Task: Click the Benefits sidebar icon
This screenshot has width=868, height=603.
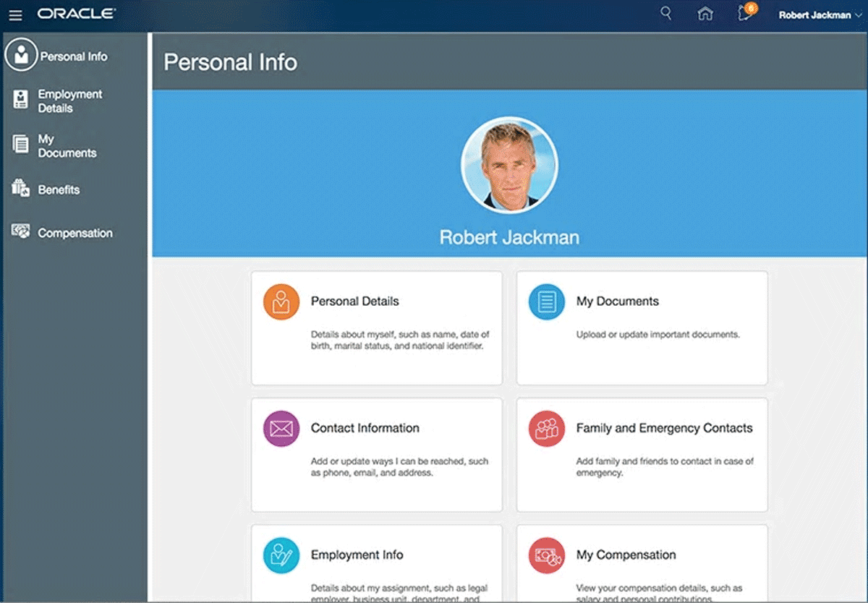Action: point(21,189)
